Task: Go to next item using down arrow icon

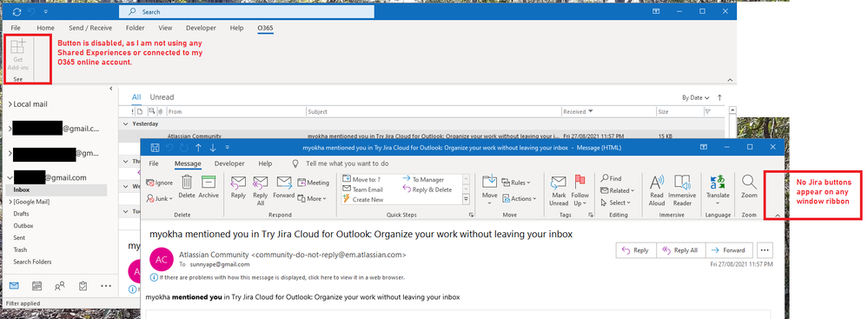Action: click(x=213, y=147)
